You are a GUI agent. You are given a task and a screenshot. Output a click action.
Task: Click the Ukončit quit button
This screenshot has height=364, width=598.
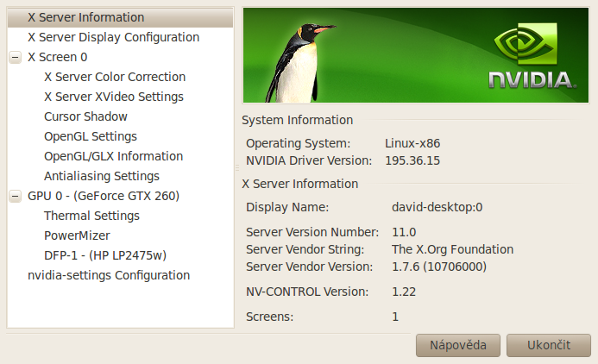click(549, 345)
